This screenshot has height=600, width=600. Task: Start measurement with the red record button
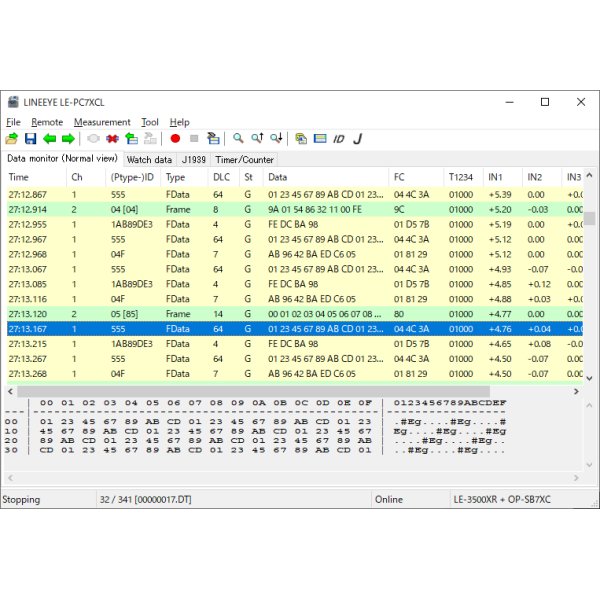click(175, 139)
